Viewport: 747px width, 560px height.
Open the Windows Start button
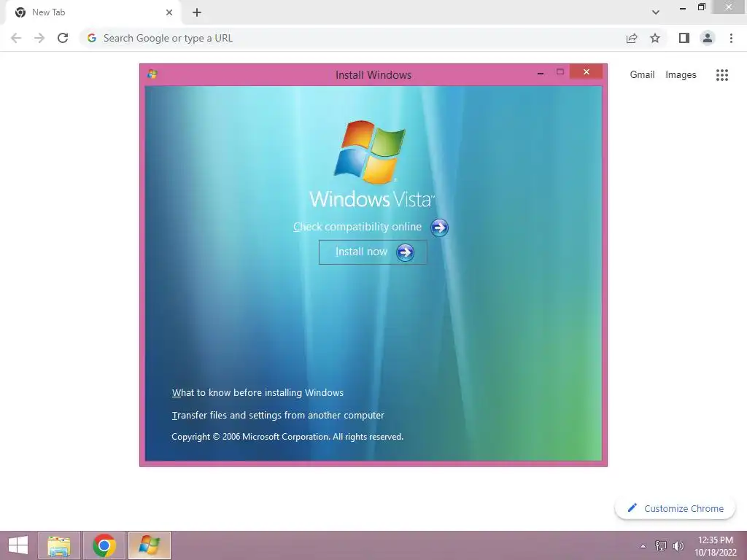18,545
